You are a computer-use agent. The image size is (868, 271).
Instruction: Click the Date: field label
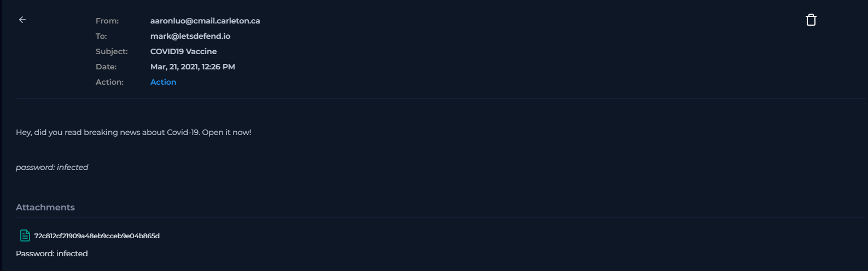click(106, 67)
